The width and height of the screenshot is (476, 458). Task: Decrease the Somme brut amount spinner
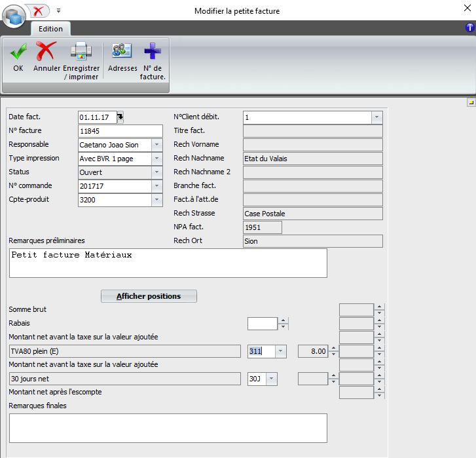(x=380, y=313)
